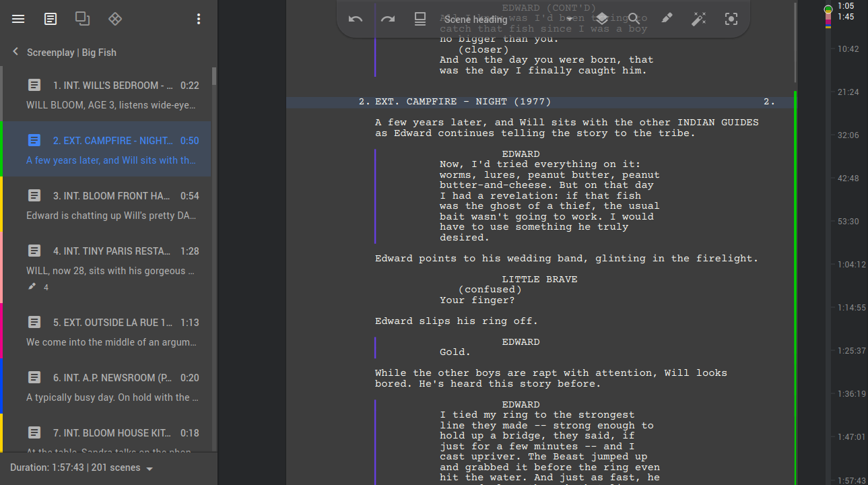This screenshot has width=868, height=485.
Task: Click the LITTLE BRAVE character name
Action: (539, 279)
